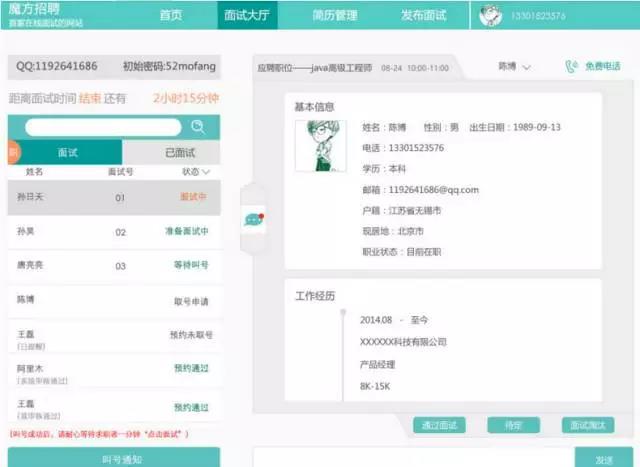Open 简历管理 in the navigation
This screenshot has width=640, height=467.
[x=307, y=16]
